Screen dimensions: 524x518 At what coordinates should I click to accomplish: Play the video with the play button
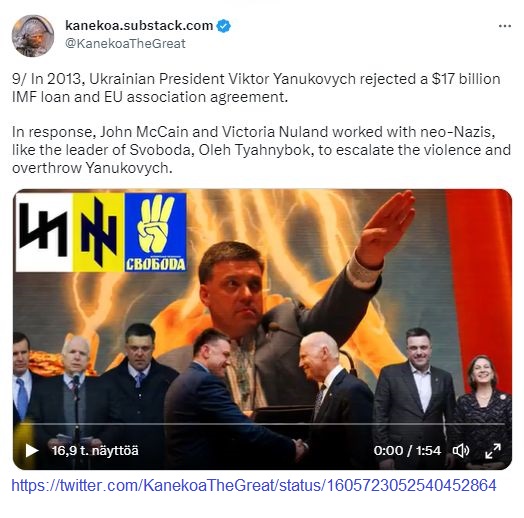[x=32, y=450]
